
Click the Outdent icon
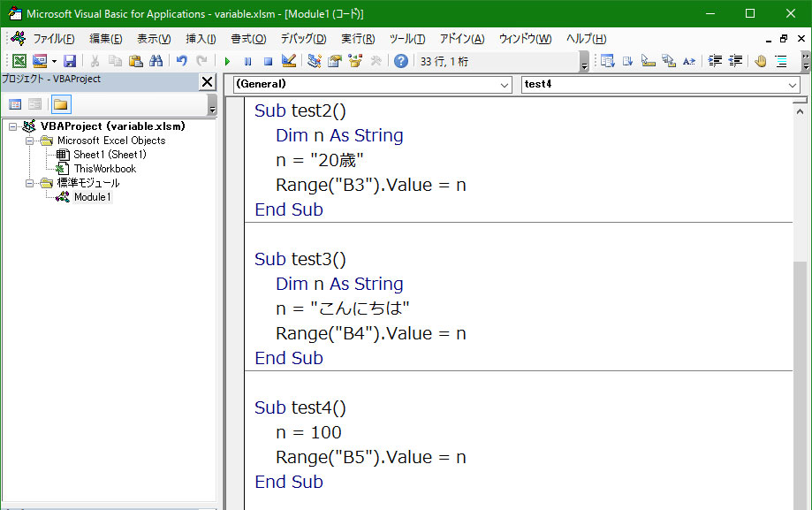pos(735,61)
